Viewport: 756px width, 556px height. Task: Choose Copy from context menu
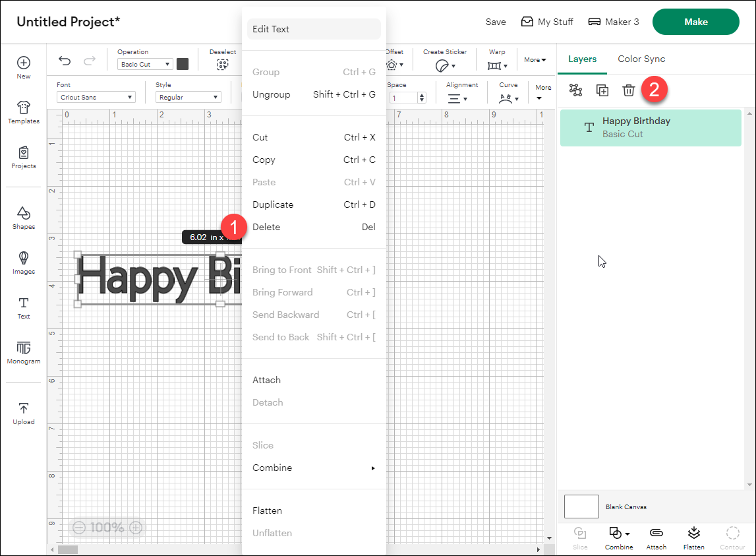coord(314,160)
